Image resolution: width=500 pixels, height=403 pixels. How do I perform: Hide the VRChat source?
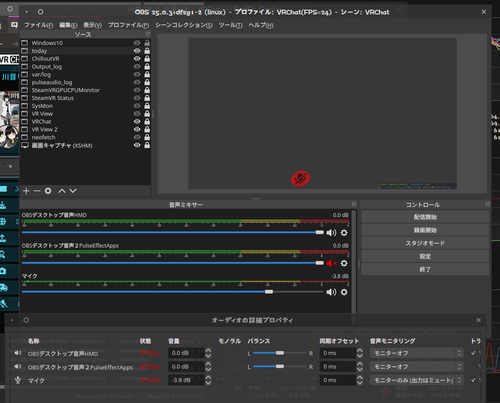pyautogui.click(x=137, y=122)
